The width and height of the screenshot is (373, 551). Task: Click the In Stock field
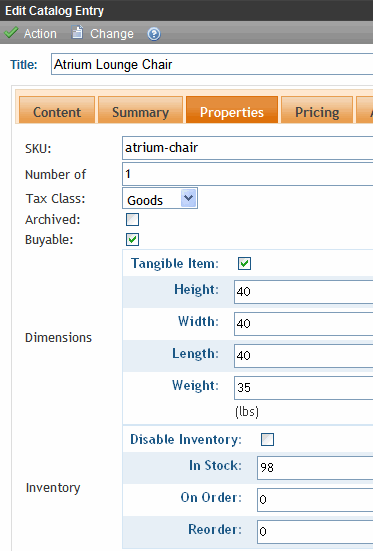[315, 468]
